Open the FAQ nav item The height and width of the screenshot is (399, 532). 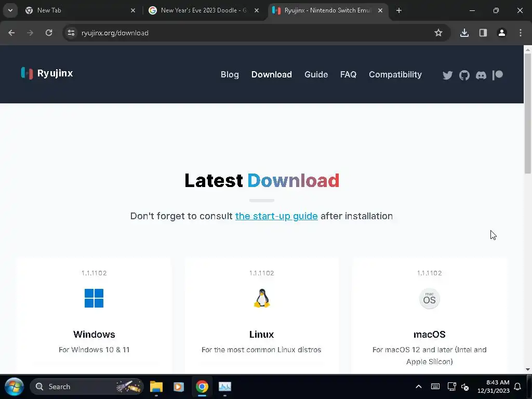pyautogui.click(x=349, y=75)
